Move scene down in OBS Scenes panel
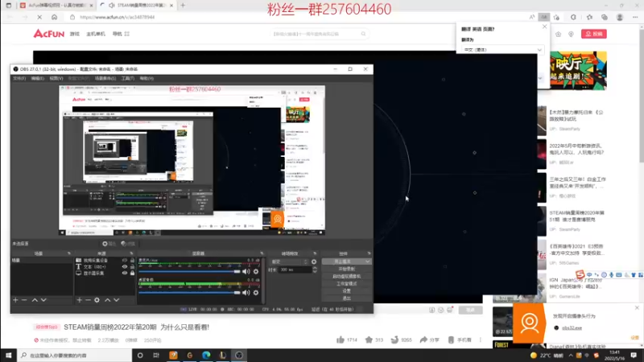Image resolution: width=644 pixels, height=362 pixels. (43, 300)
